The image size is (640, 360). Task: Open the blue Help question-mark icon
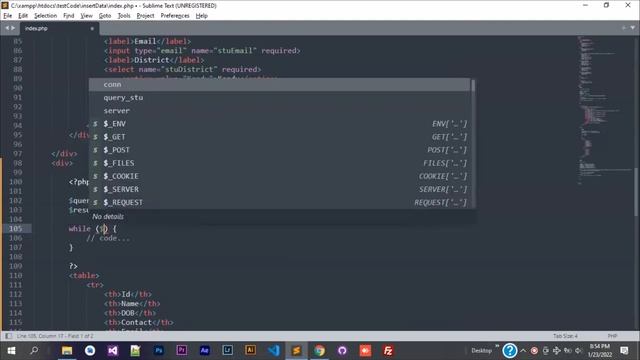(509, 351)
